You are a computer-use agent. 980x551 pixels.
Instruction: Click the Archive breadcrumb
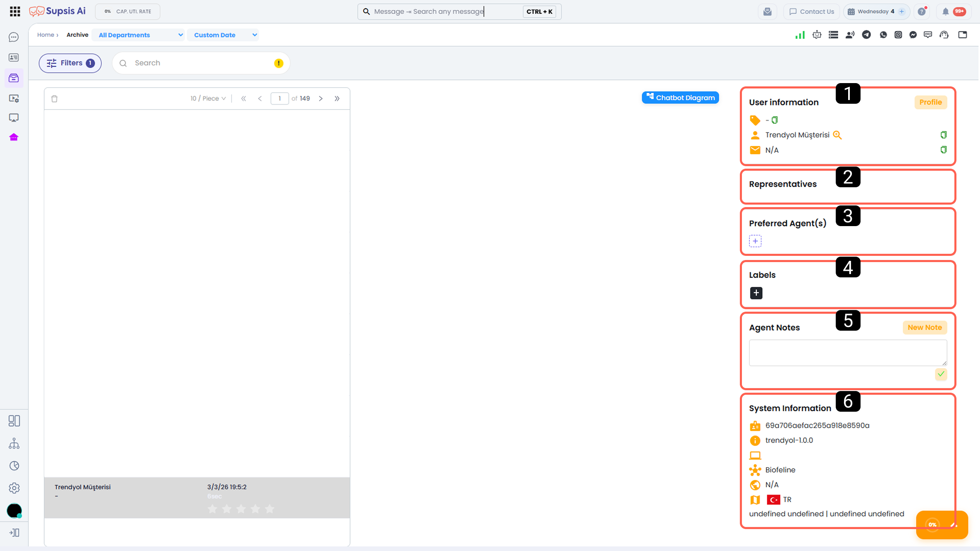pyautogui.click(x=77, y=35)
